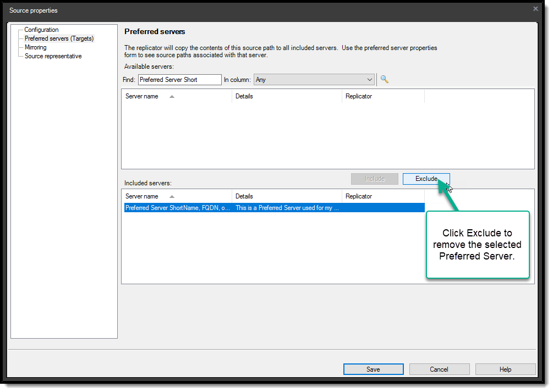Open the Source representative page
553x392 pixels.
click(52, 56)
